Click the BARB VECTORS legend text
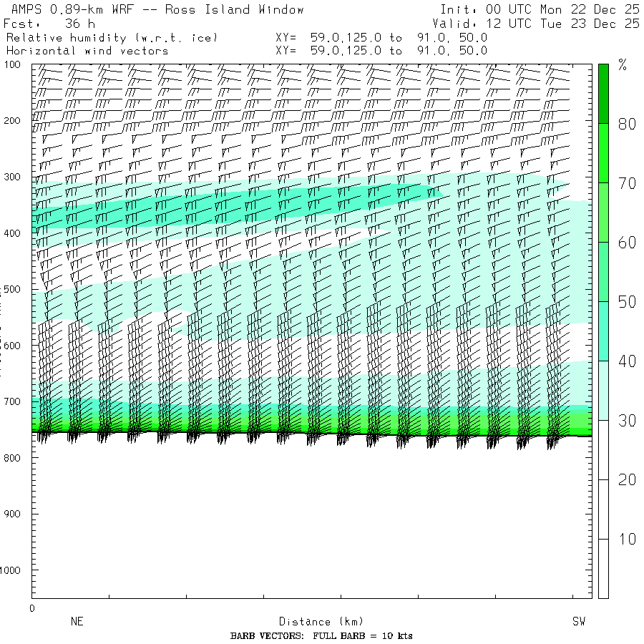The height and width of the screenshot is (644, 644). (x=321, y=636)
